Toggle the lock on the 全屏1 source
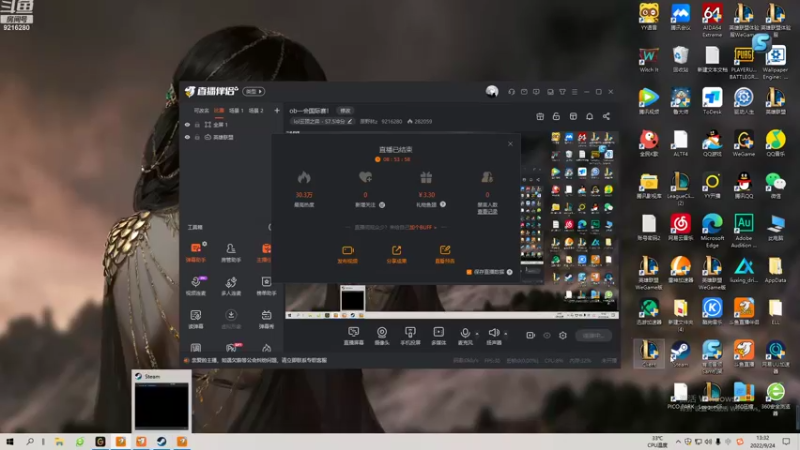 click(x=197, y=124)
